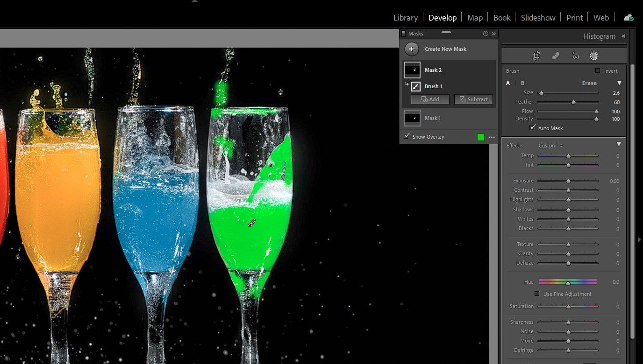Click the Tint slider
Screen dimensions: 643x364
568,165
